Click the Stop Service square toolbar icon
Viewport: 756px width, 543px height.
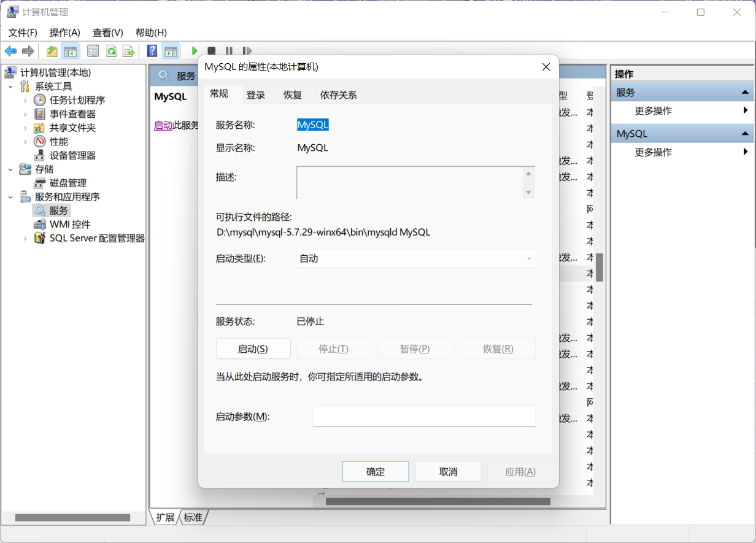point(211,51)
